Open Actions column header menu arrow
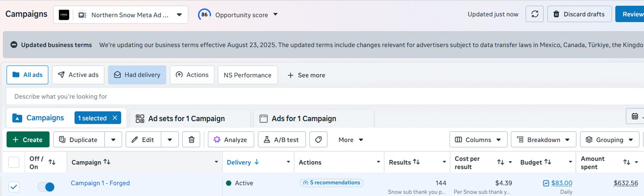644x196 pixels. coord(379,162)
